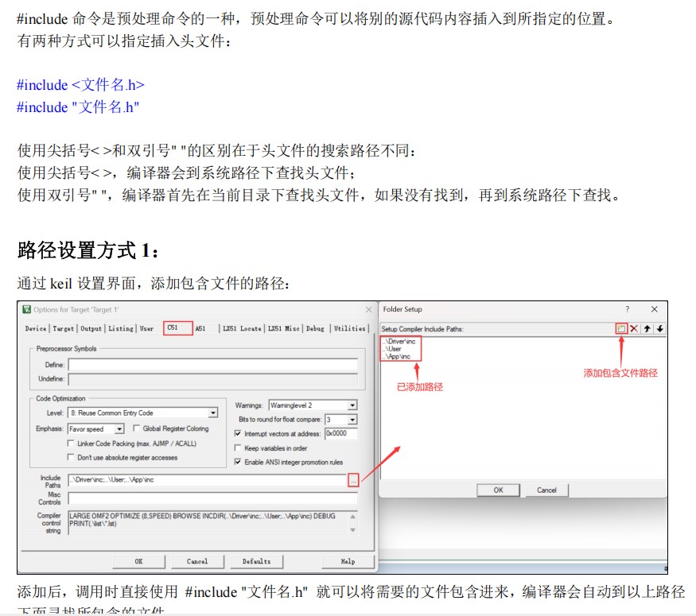Click the Defaults button
The height and width of the screenshot is (616, 696).
pyautogui.click(x=256, y=561)
